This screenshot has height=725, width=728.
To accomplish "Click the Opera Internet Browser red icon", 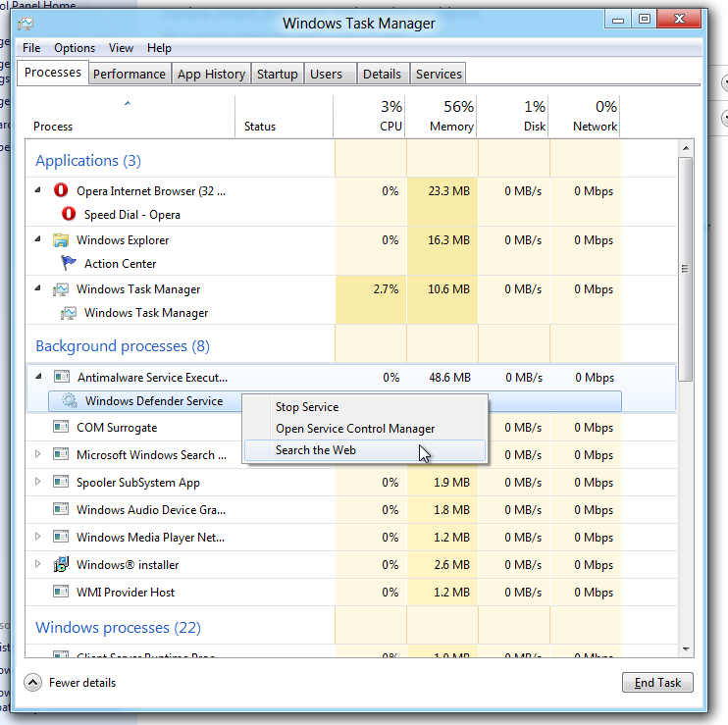I will [61, 190].
